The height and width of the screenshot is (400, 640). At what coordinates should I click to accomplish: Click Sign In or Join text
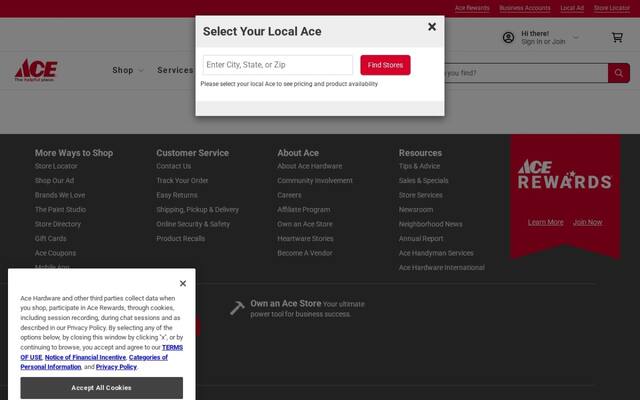[543, 42]
